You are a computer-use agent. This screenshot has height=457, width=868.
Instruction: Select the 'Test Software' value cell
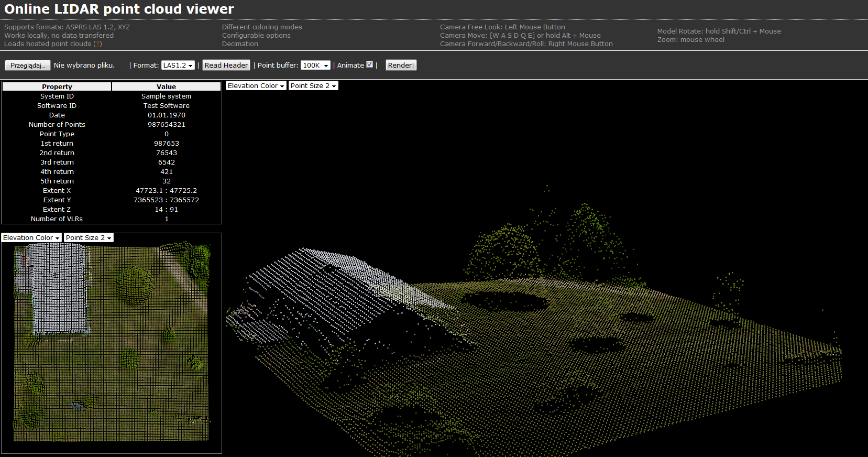166,106
